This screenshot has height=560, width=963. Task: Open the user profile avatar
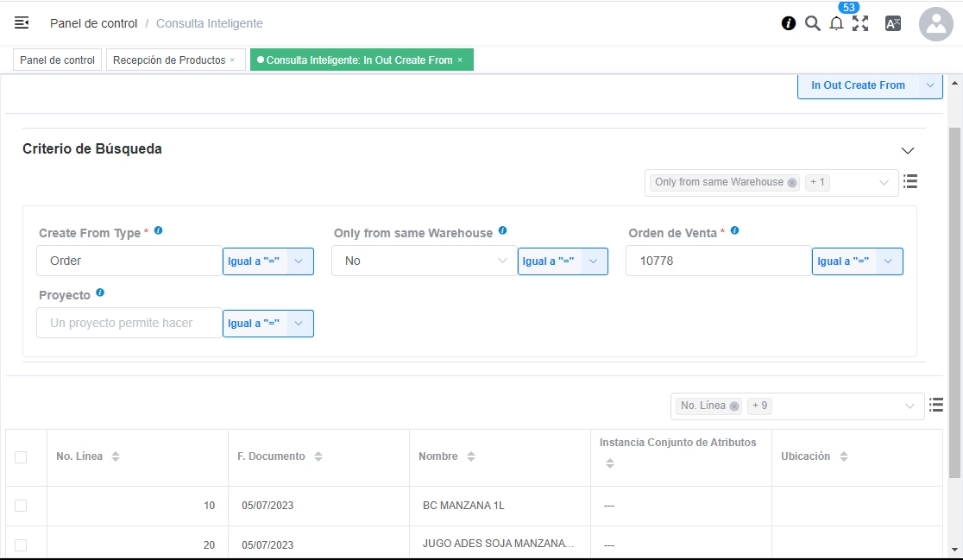(x=935, y=24)
